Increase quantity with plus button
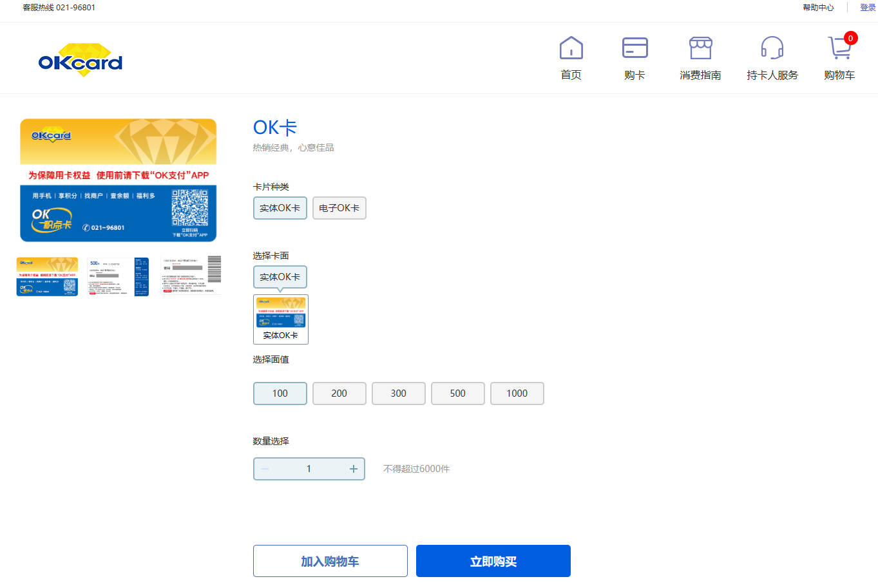This screenshot has height=588, width=878. 354,469
